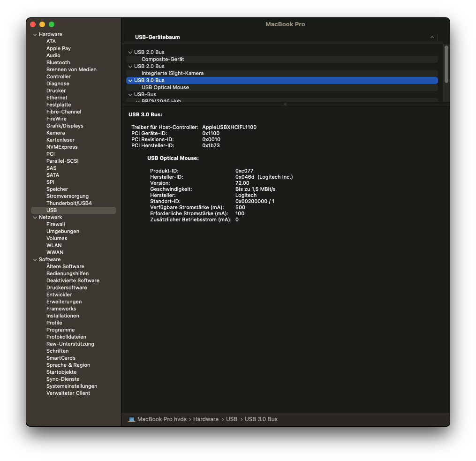The image size is (476, 461).
Task: Open FireWire in sidebar
Action: [56, 119]
